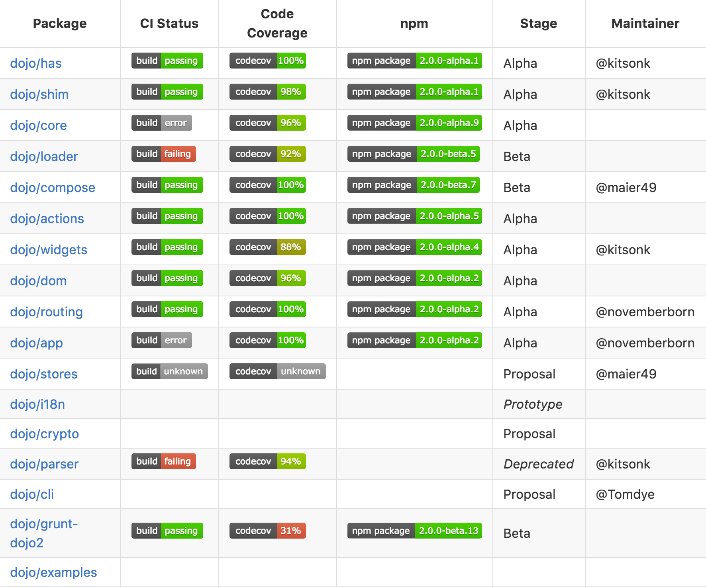Click the build unknown badge for dojo/stores
The width and height of the screenshot is (706, 588).
(x=169, y=371)
